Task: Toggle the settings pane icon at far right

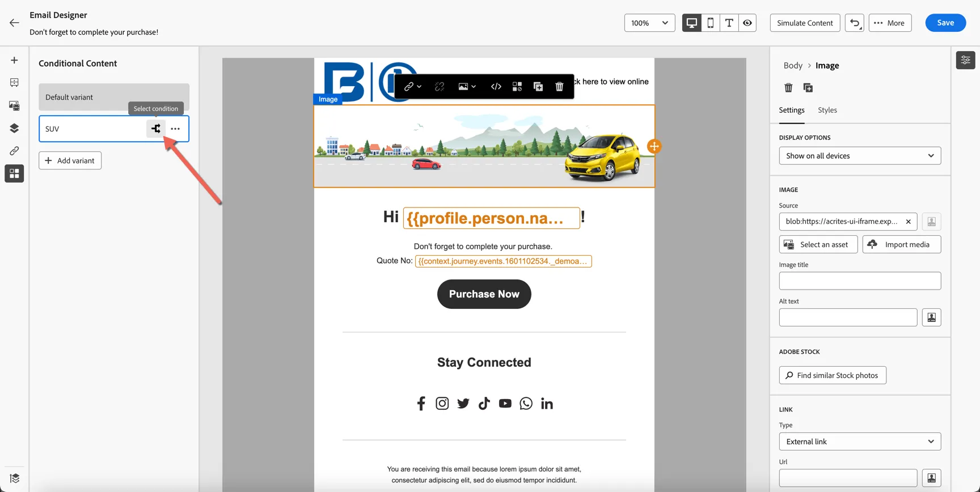Action: click(x=965, y=60)
